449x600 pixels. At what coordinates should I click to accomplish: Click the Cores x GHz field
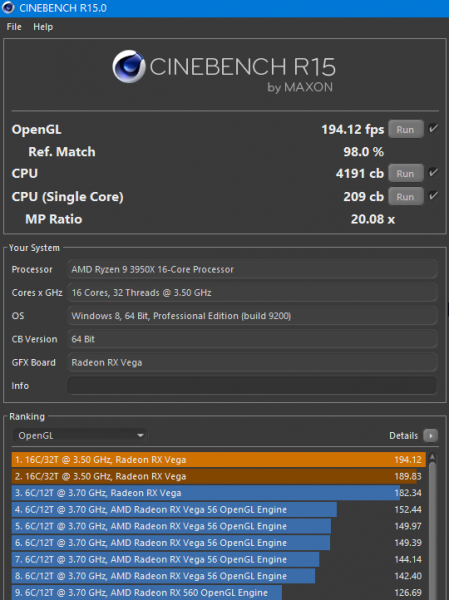[252, 293]
